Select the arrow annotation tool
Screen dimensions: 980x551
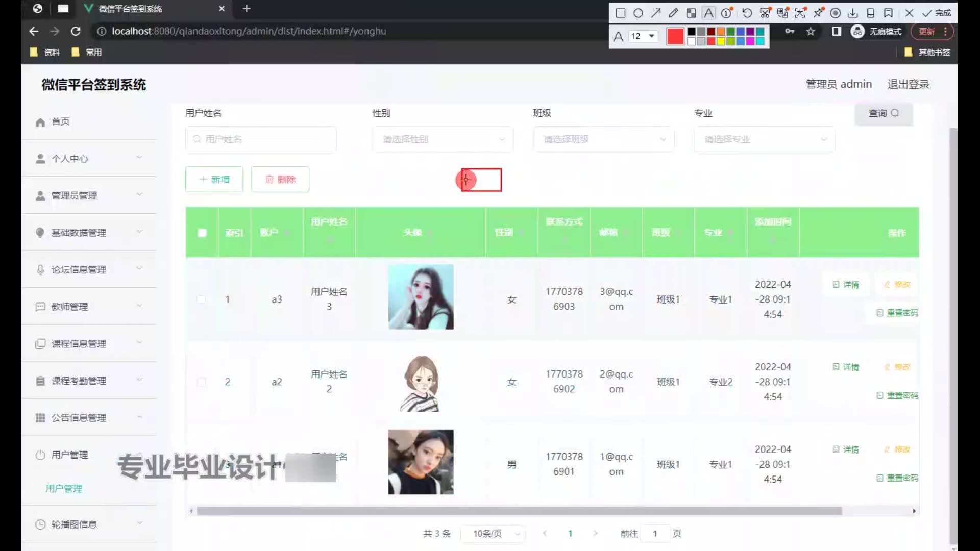click(656, 13)
